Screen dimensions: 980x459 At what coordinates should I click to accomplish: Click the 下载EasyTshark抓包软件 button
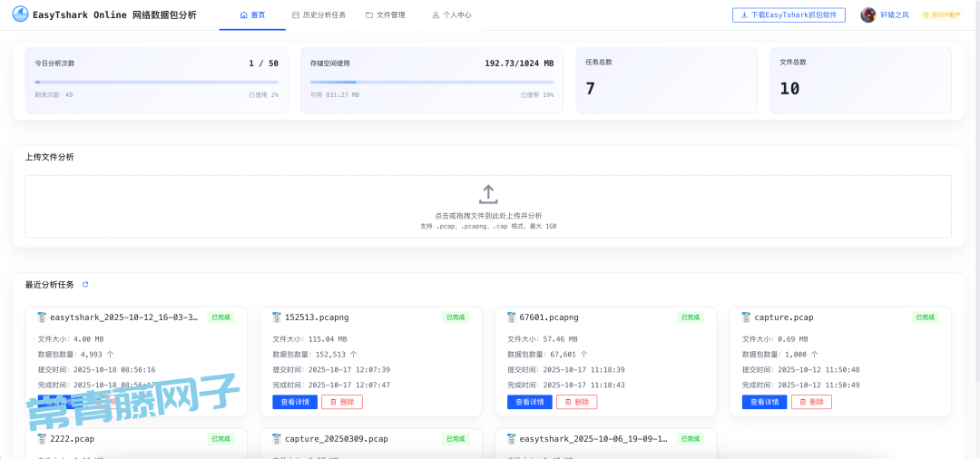pyautogui.click(x=789, y=15)
